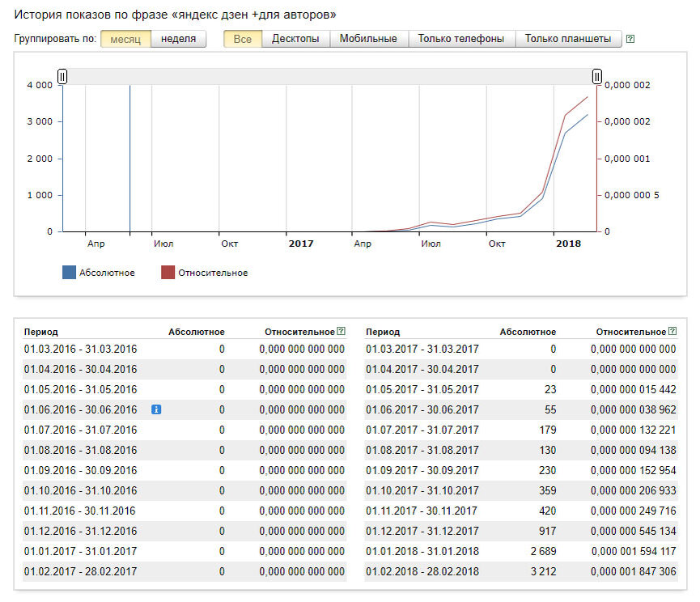The width and height of the screenshot is (700, 602).
Task: Click absolute value 917
Action: (547, 531)
